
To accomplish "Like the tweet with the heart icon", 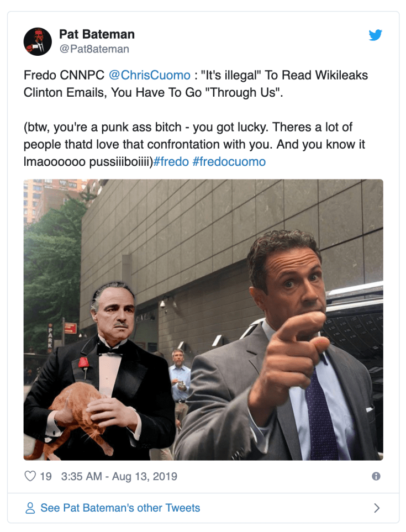I will [30, 476].
